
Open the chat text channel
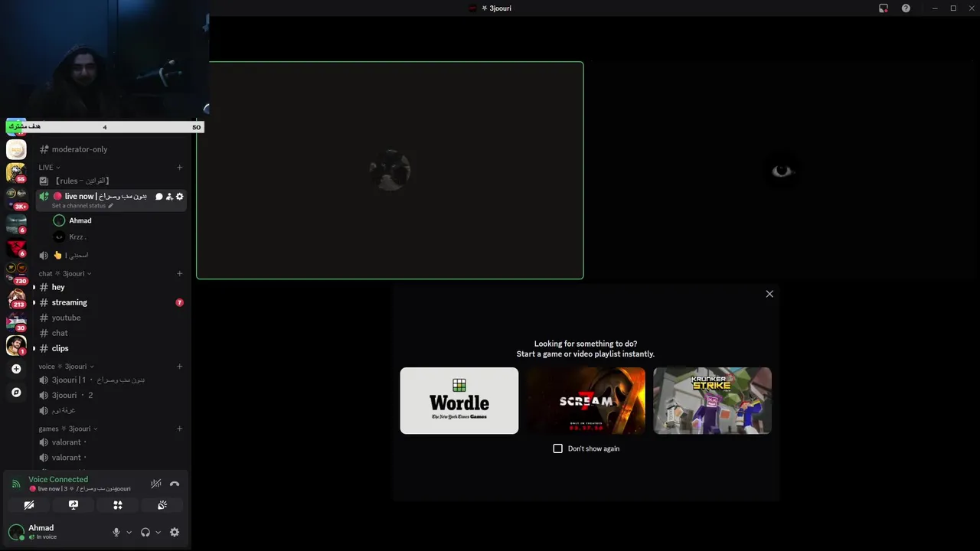(112, 333)
